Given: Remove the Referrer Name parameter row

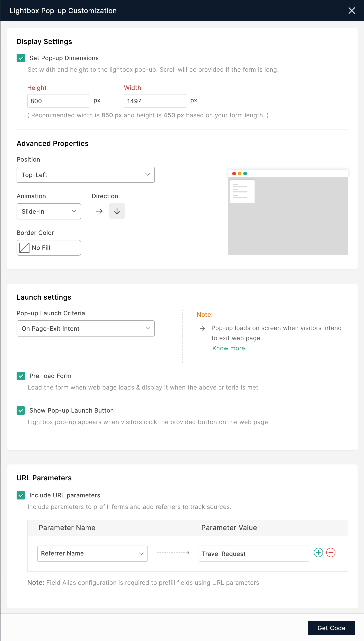Looking at the screenshot, I should [x=331, y=552].
